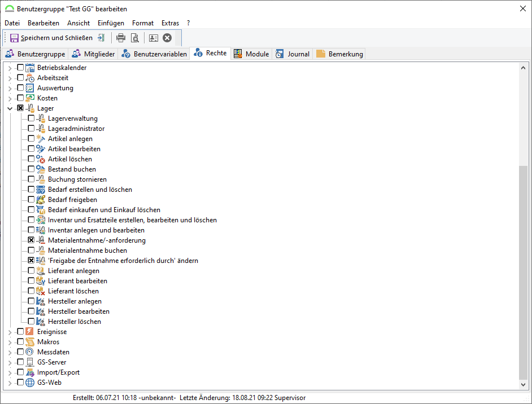Click Speichern und Schließen button
Viewport: 532px width, 404px height.
tap(51, 38)
